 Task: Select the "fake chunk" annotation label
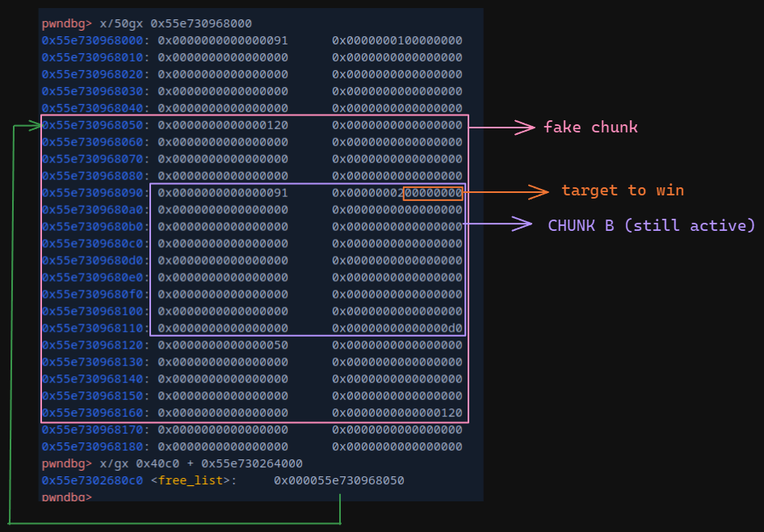pos(590,127)
